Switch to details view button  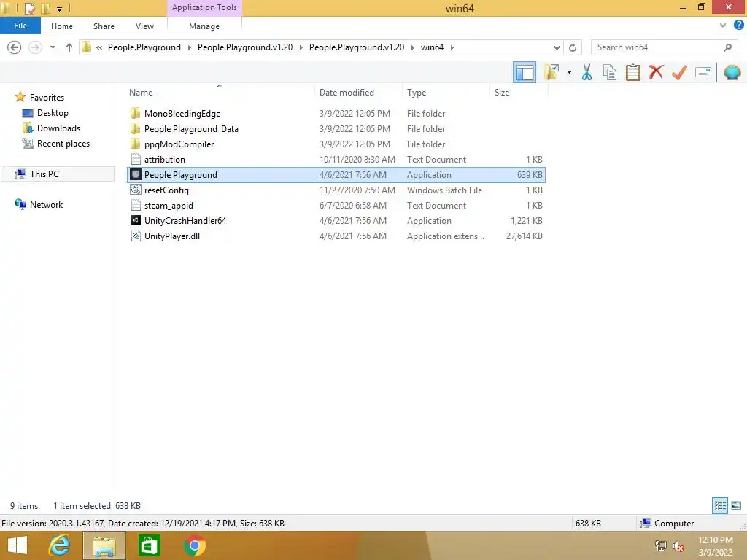pos(720,506)
